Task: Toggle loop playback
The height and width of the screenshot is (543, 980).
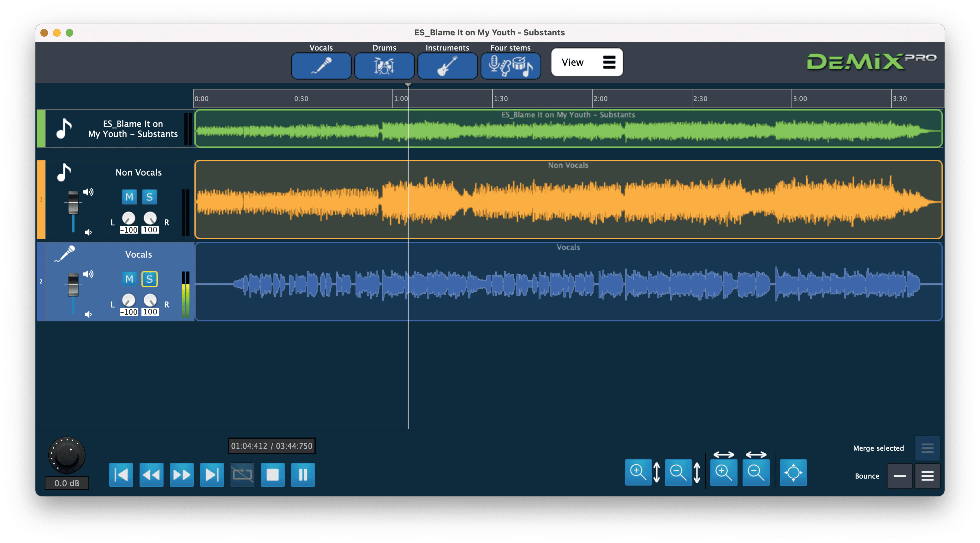Action: 242,474
